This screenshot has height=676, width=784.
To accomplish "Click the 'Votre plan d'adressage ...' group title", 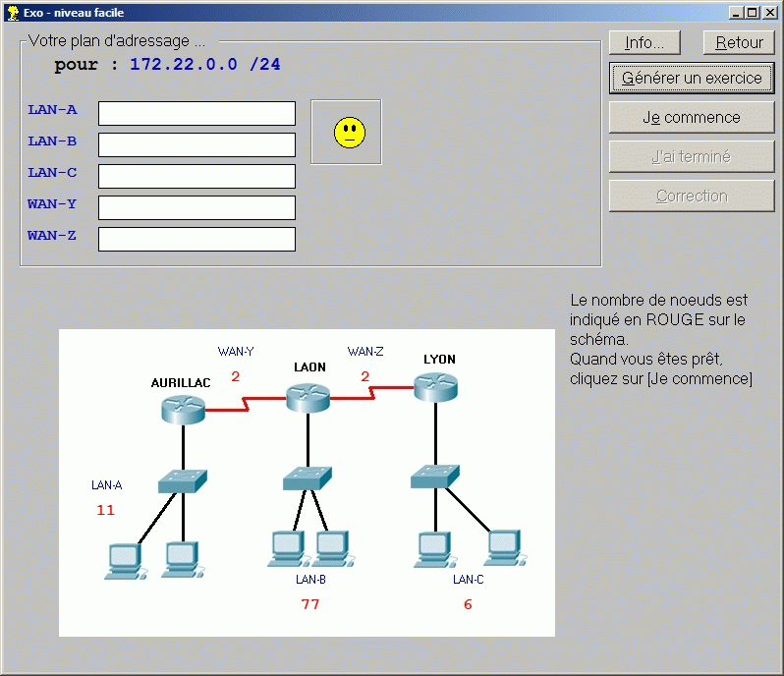I will pyautogui.click(x=117, y=40).
